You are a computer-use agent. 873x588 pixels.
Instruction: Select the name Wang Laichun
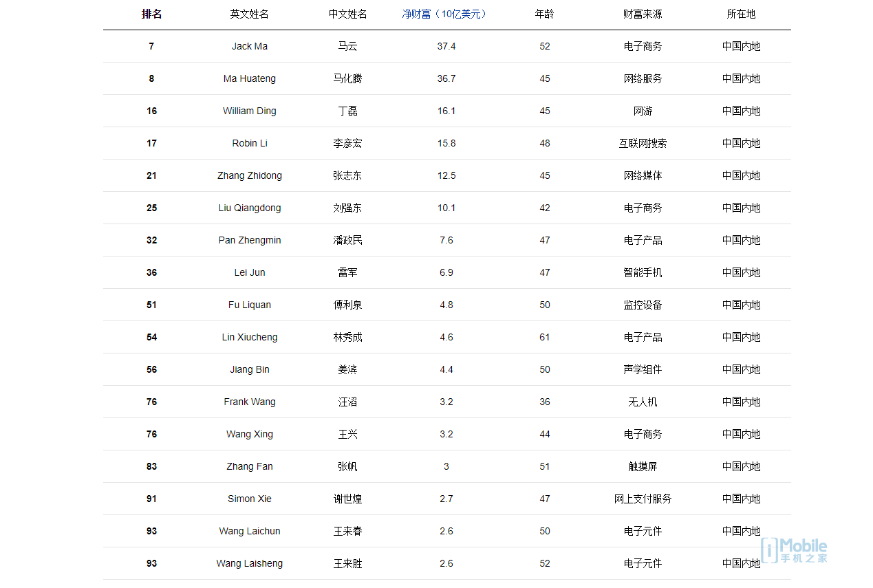(250, 531)
